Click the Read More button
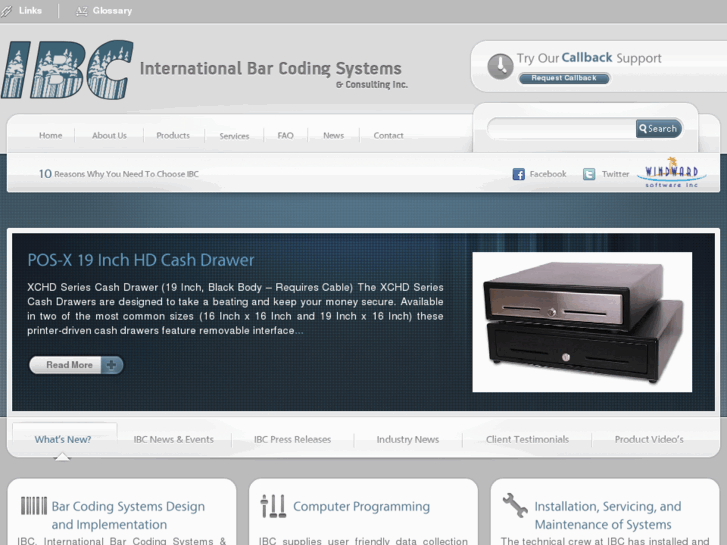 point(76,365)
